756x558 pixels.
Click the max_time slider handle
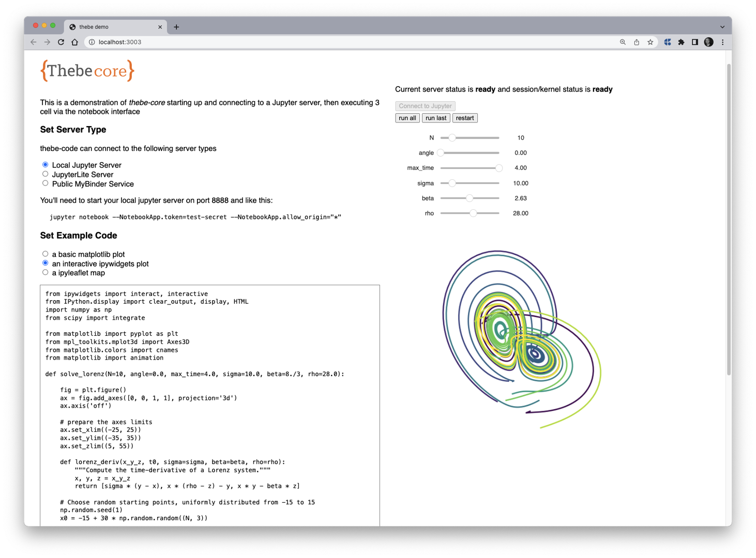click(x=498, y=168)
